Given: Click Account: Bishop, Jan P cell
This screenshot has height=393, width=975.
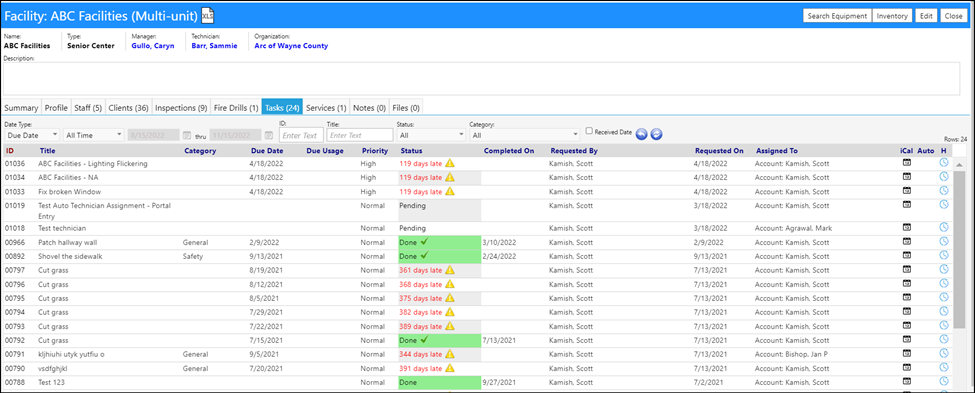Looking at the screenshot, I should click(792, 354).
